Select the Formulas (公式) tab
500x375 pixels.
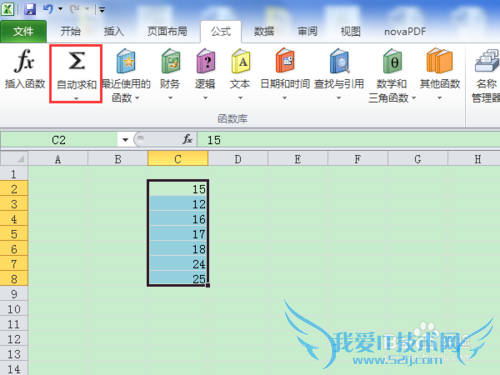pyautogui.click(x=221, y=32)
